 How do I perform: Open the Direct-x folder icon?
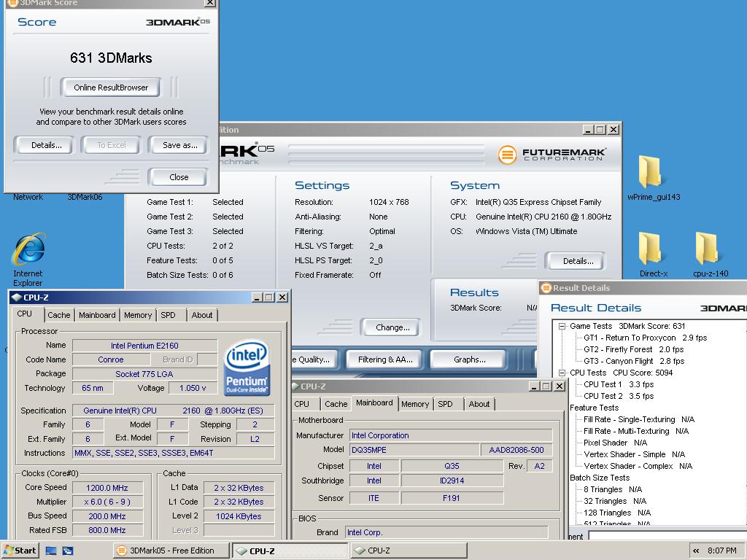tap(653, 254)
